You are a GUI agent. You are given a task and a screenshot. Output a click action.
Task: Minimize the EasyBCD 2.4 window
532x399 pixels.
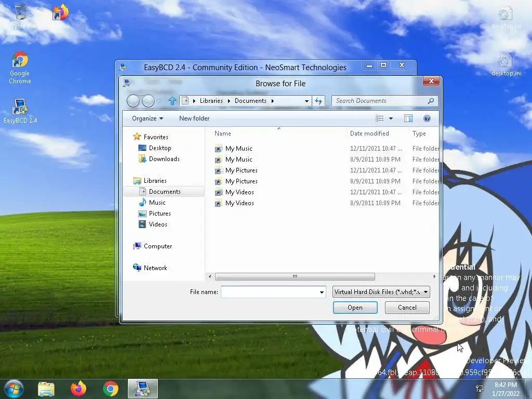(369, 65)
